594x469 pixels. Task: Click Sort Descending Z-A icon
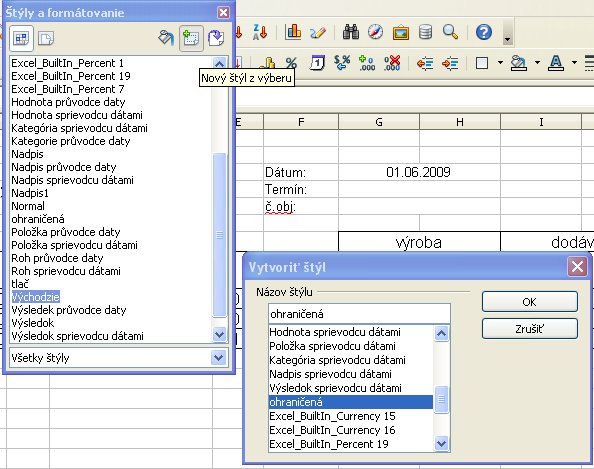pyautogui.click(x=260, y=32)
